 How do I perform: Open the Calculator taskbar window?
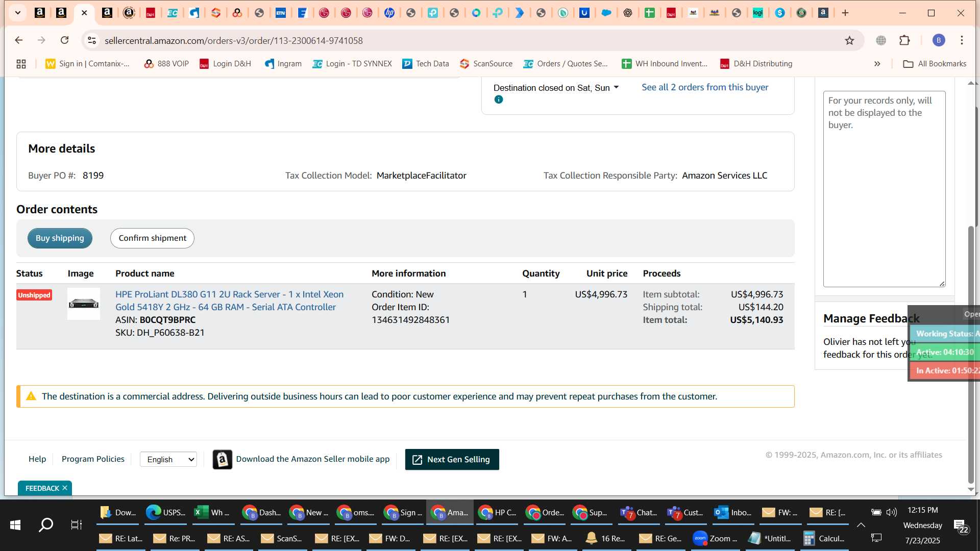click(824, 538)
